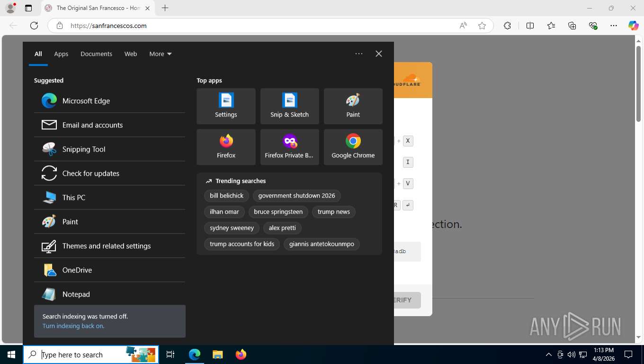Open Edge profile avatar
The image size is (644, 364).
[x=10, y=8]
